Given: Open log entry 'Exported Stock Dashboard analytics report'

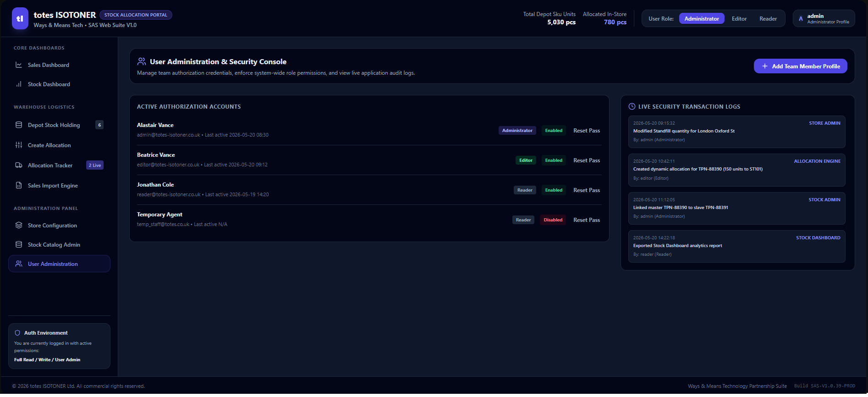Looking at the screenshot, I should pos(737,246).
